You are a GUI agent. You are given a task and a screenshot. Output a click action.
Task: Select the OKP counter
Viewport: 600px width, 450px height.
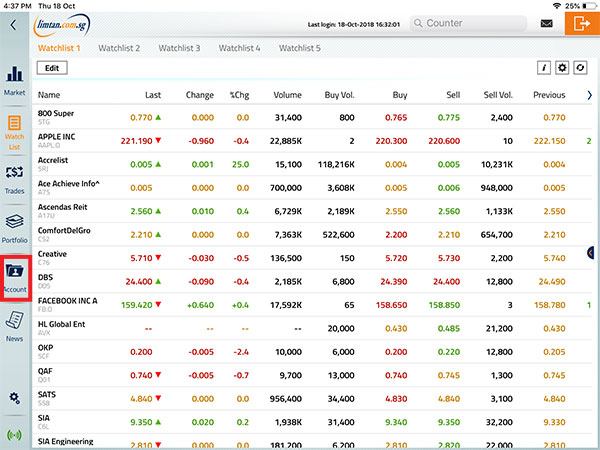[45, 347]
